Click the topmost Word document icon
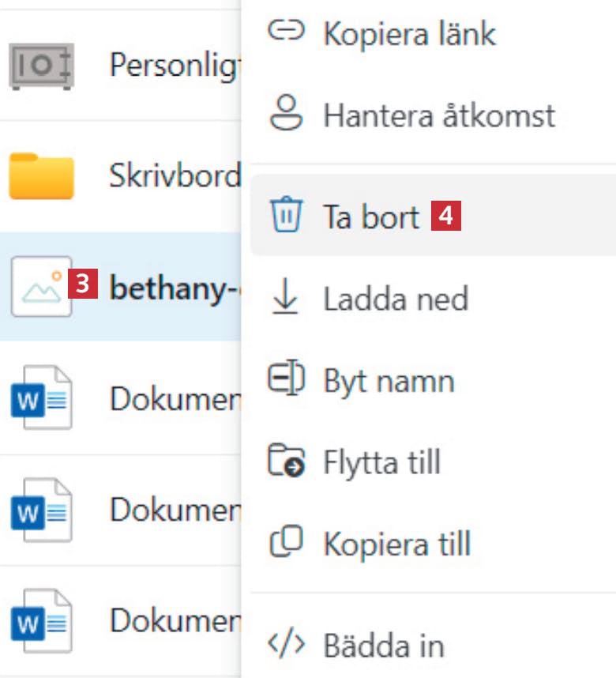 pyautogui.click(x=41, y=398)
